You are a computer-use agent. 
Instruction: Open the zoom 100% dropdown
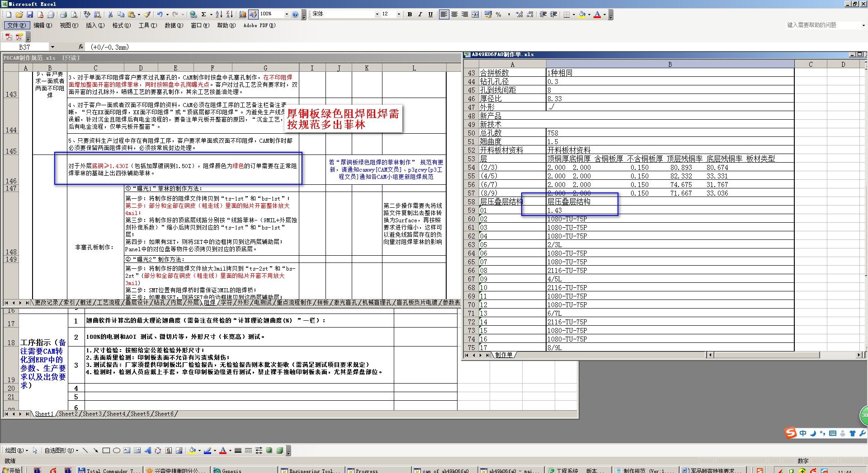coord(287,14)
